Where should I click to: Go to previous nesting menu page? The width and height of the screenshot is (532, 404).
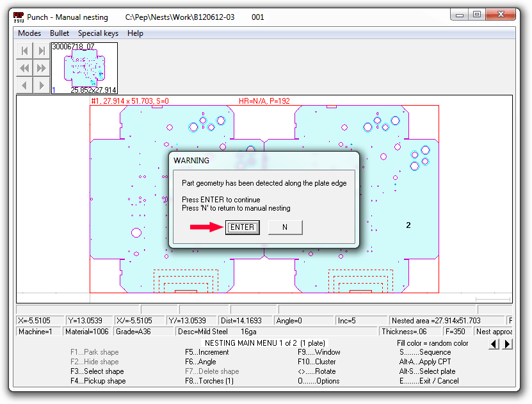coord(494,344)
